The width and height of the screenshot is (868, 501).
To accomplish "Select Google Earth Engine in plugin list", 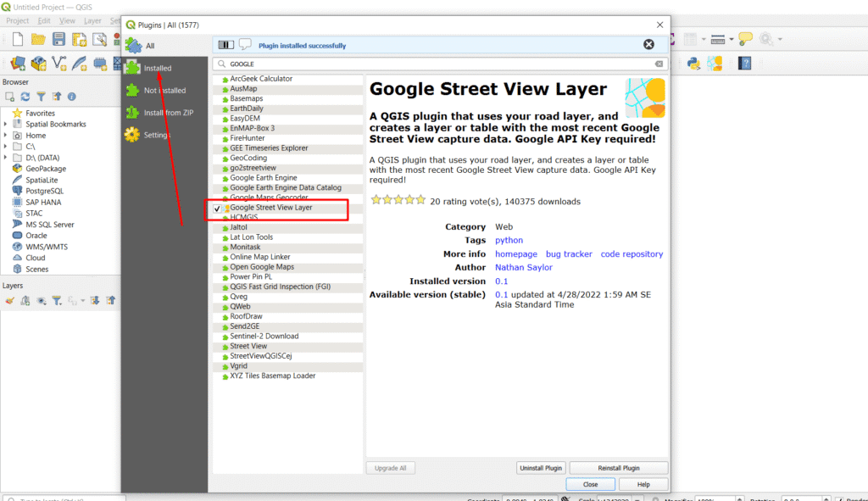I will (264, 178).
